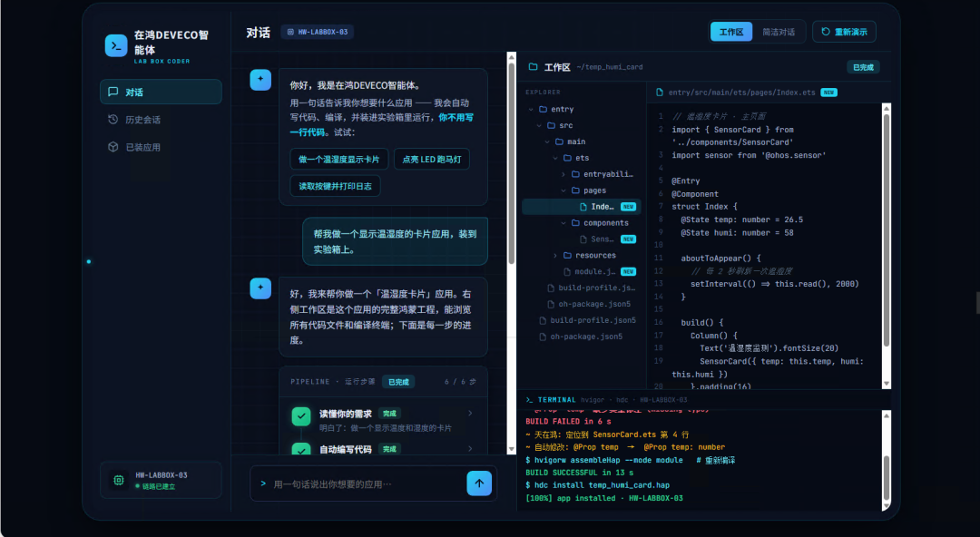Click the send arrow button
Image resolution: width=980 pixels, height=537 pixels.
[479, 483]
